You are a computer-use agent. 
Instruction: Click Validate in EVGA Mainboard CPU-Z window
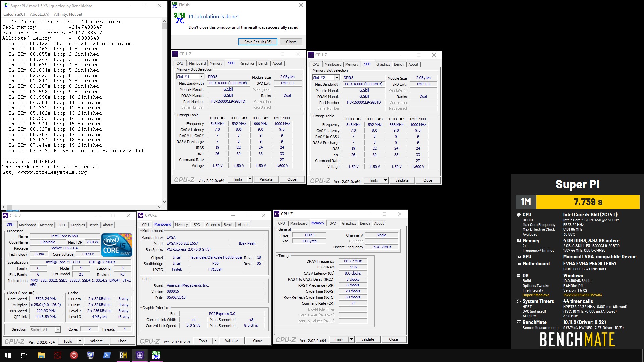coord(231,341)
